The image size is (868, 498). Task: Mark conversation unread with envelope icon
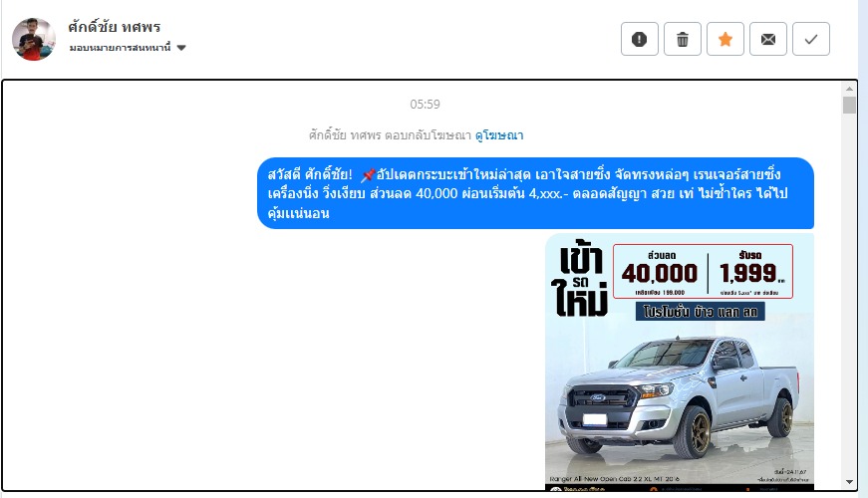[767, 39]
